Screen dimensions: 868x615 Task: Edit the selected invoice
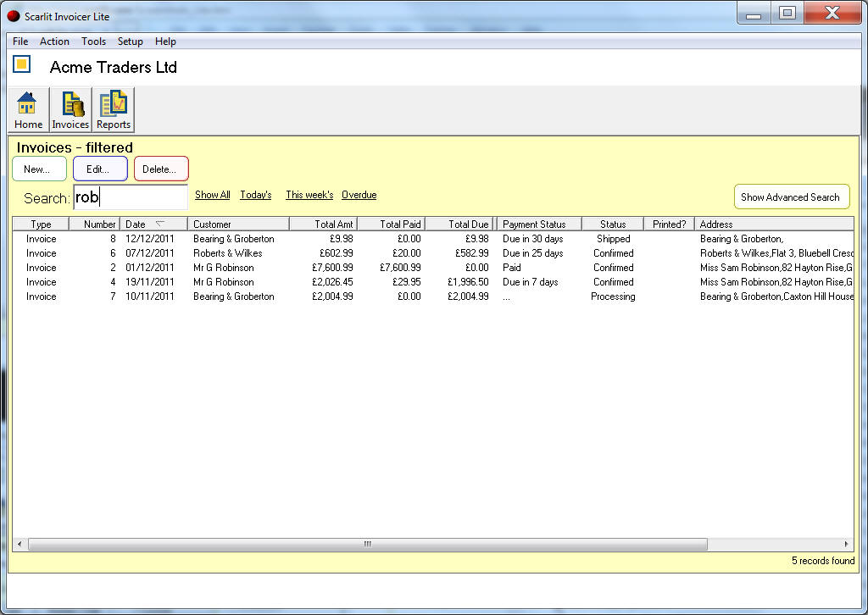(x=100, y=169)
